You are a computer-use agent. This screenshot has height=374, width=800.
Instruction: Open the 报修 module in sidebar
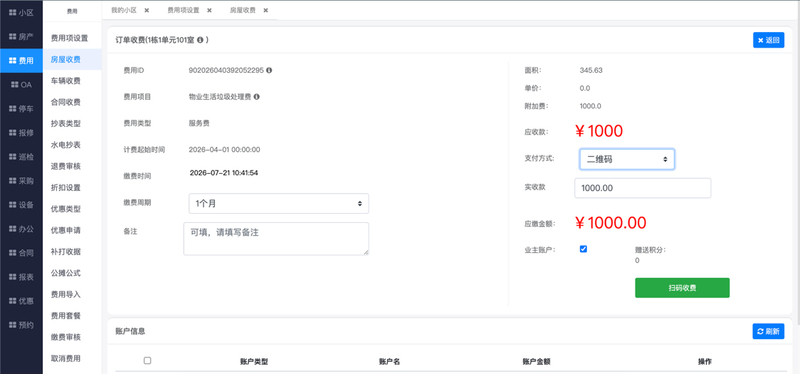(21, 133)
